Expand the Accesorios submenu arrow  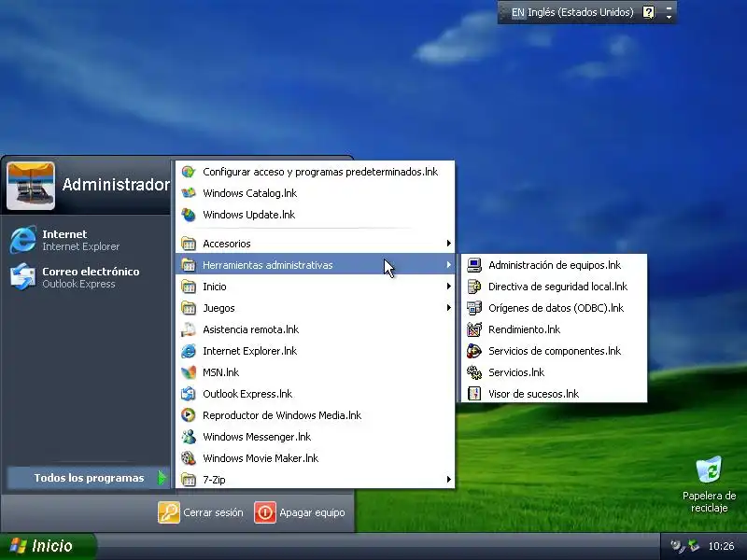point(449,244)
